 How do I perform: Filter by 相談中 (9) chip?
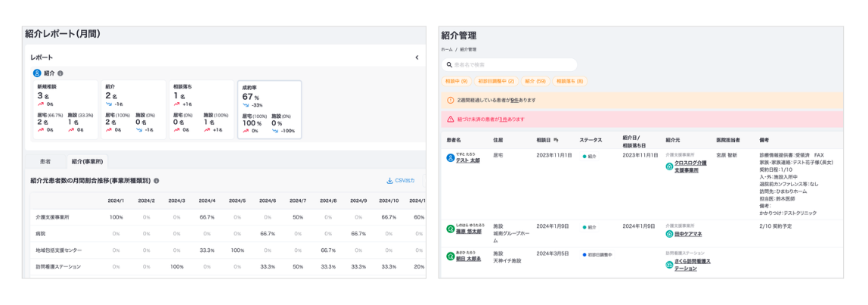(x=456, y=81)
